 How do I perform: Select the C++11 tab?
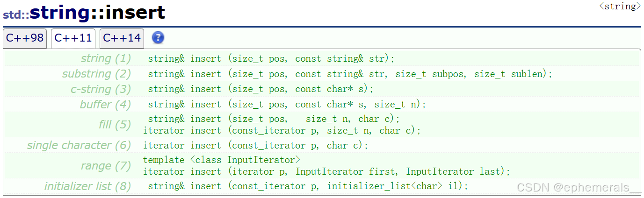(73, 38)
